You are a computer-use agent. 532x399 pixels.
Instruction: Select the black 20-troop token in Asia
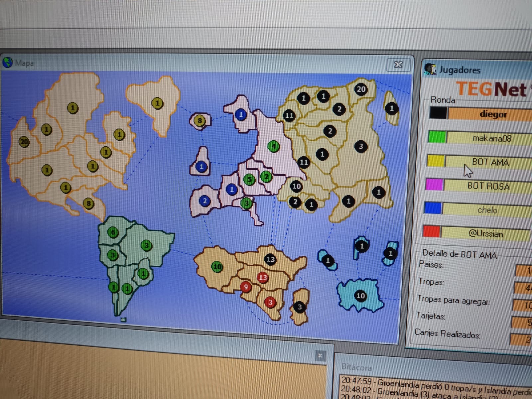pyautogui.click(x=361, y=89)
